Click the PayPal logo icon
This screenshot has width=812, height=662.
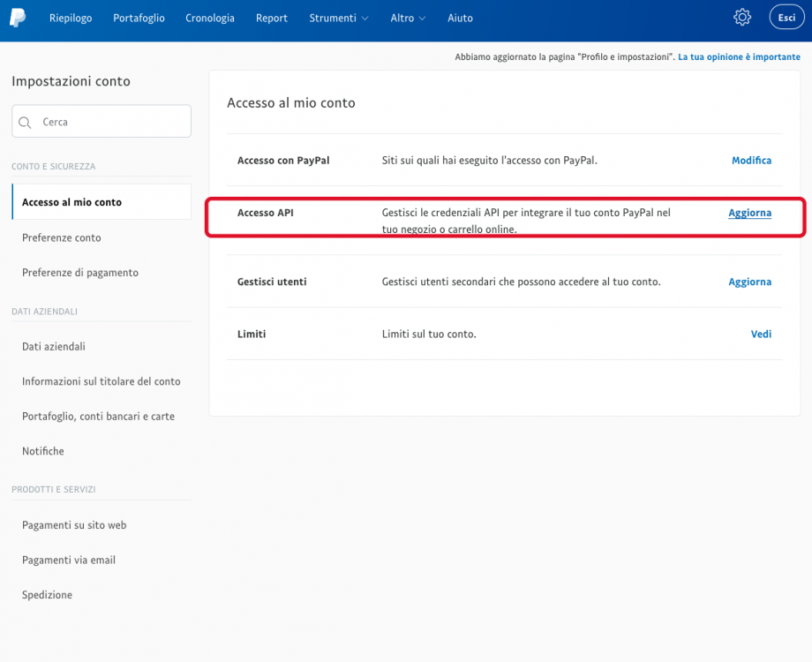coord(18,18)
